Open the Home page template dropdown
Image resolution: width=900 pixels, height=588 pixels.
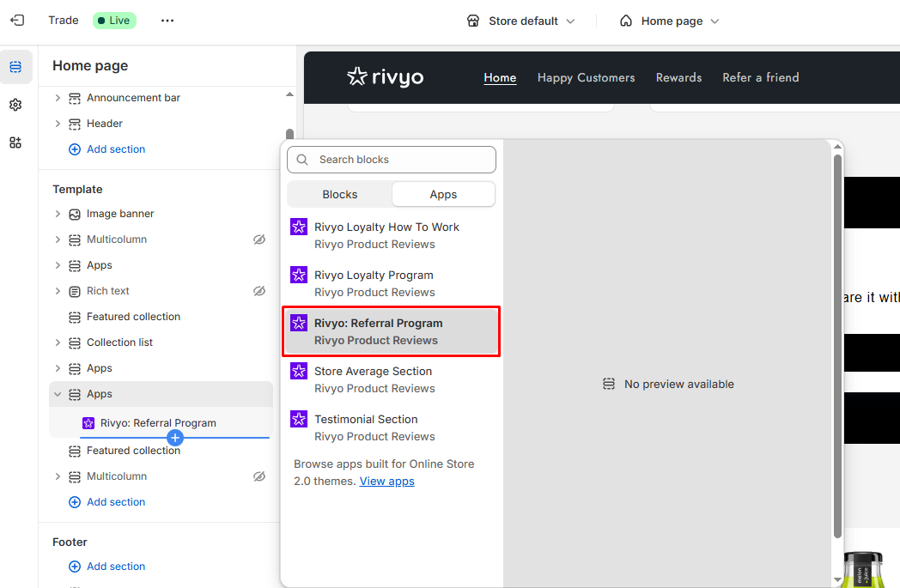coord(670,21)
